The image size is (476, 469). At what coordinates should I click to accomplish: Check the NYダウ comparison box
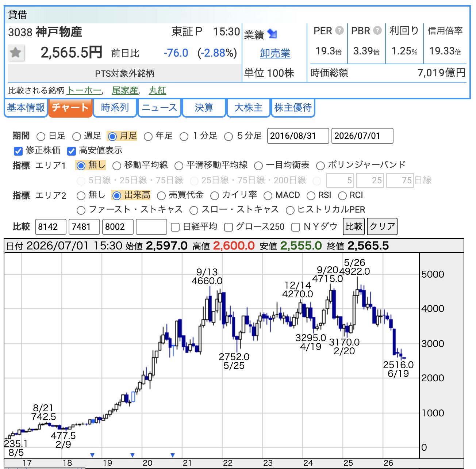(x=296, y=227)
